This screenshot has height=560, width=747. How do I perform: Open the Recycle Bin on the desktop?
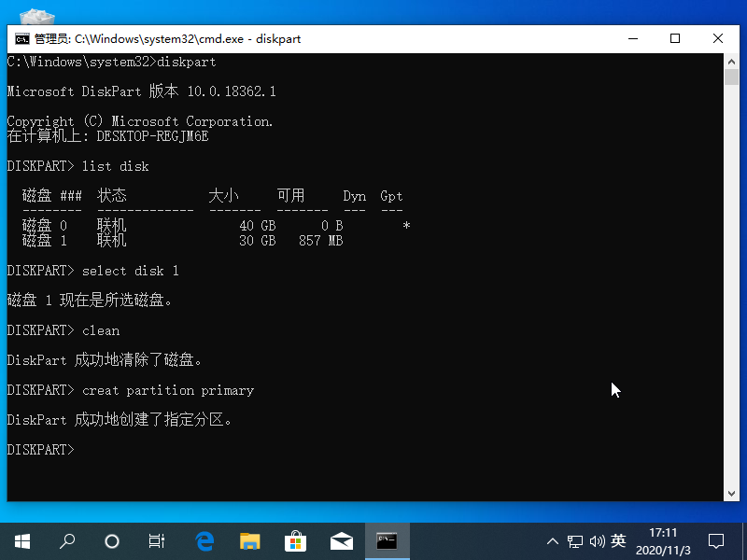(35, 19)
